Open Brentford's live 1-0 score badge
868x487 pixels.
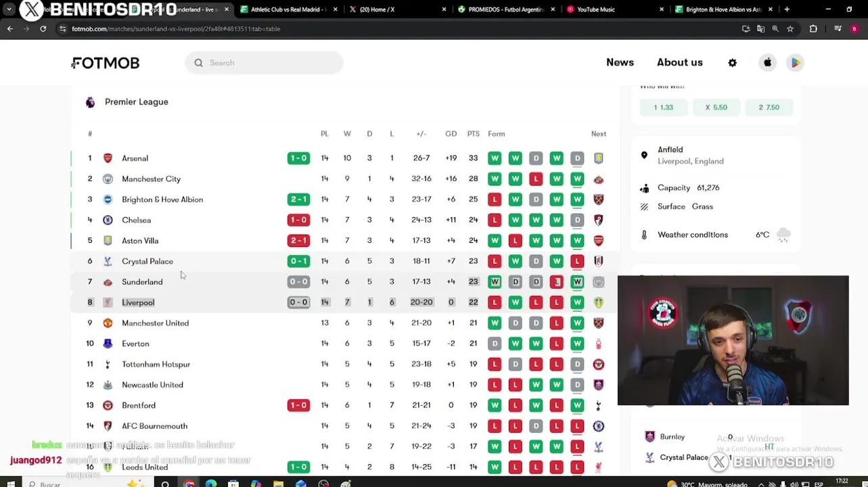pyautogui.click(x=298, y=406)
